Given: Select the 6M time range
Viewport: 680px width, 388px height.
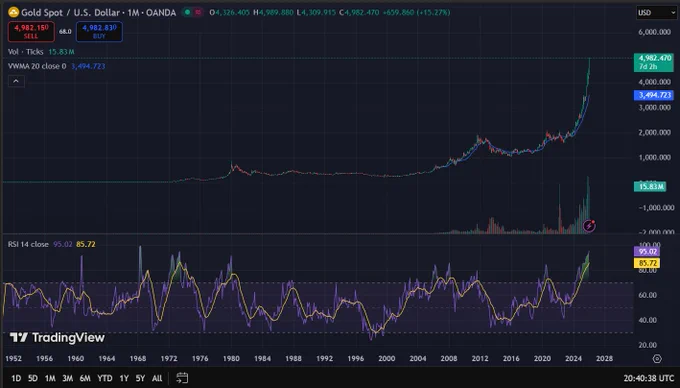Looking at the screenshot, I should (x=85, y=378).
